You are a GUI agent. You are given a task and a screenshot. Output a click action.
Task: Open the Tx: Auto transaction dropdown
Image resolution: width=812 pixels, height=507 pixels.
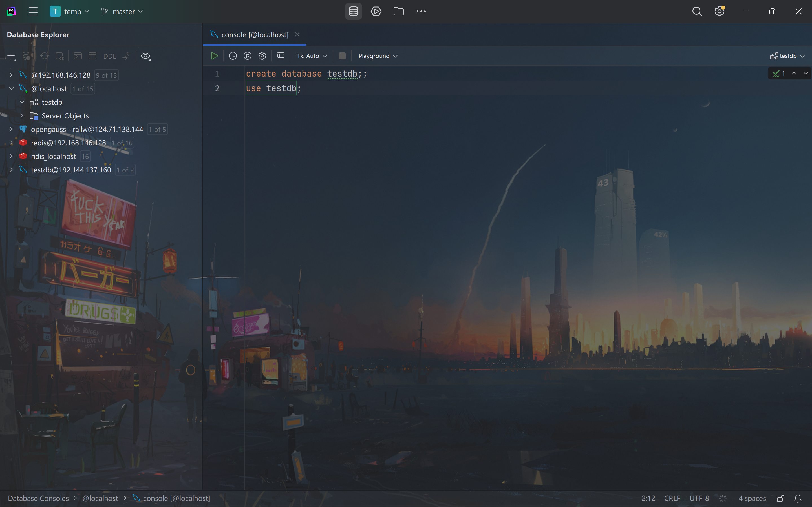pos(311,56)
